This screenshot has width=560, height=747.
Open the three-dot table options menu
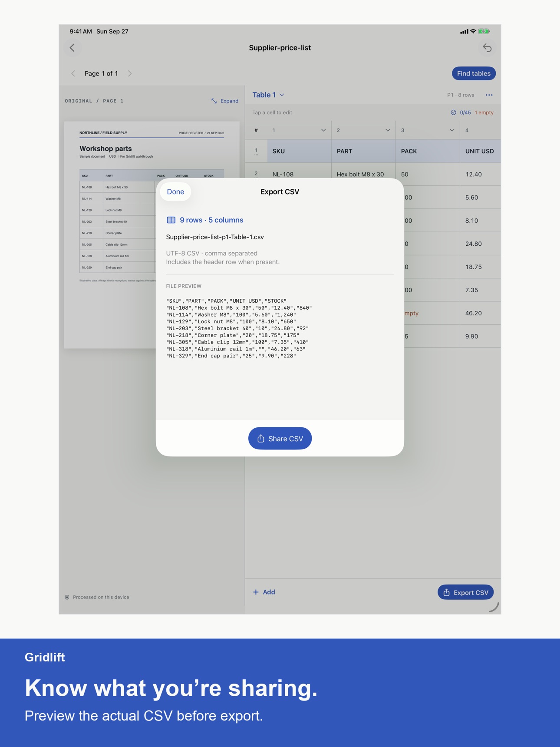pyautogui.click(x=489, y=95)
